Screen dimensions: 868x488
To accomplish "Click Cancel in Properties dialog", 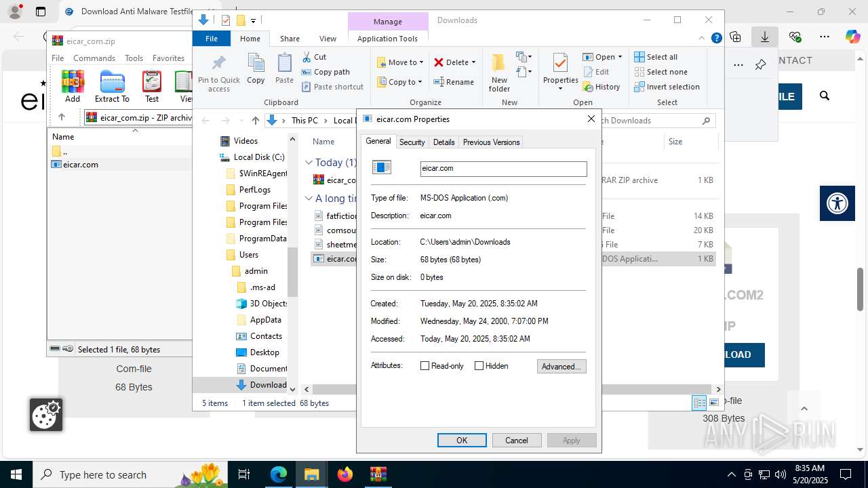I will 516,441.
